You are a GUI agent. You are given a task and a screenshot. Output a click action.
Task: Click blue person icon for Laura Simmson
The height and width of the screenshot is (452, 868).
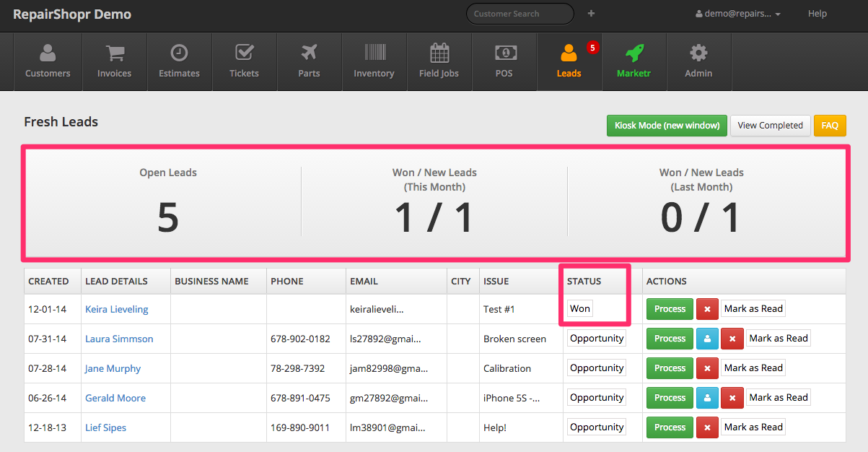tap(707, 339)
